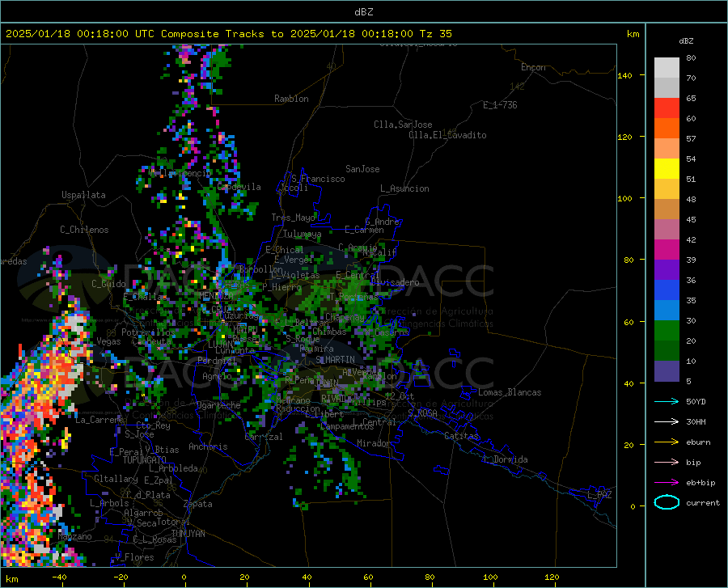The image size is (728, 588).
Task: Select the light grey 70-80 dBZ color band
Action: (x=667, y=68)
